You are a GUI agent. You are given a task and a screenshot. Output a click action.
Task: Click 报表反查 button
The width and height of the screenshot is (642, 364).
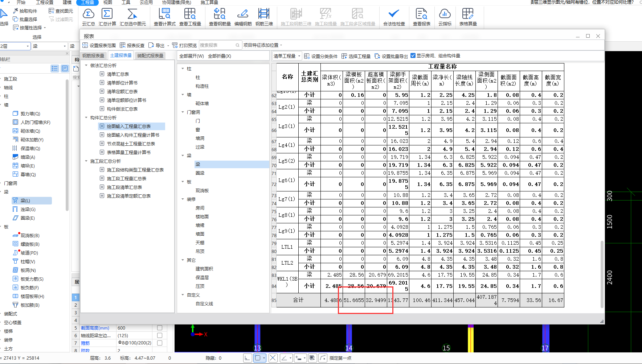[132, 45]
